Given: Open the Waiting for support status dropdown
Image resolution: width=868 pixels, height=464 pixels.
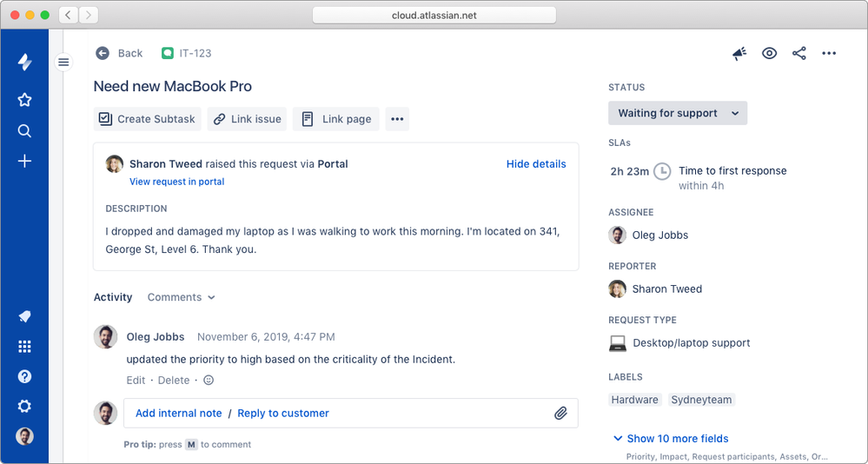Looking at the screenshot, I should [678, 113].
